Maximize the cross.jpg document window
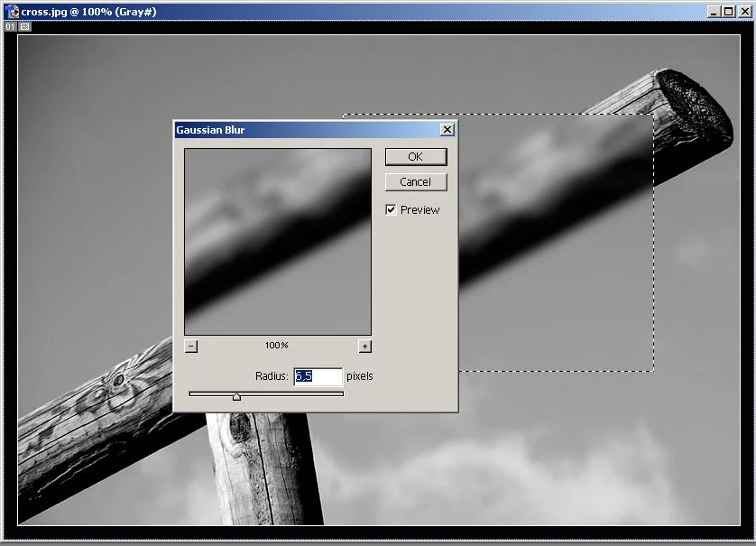 [728, 12]
